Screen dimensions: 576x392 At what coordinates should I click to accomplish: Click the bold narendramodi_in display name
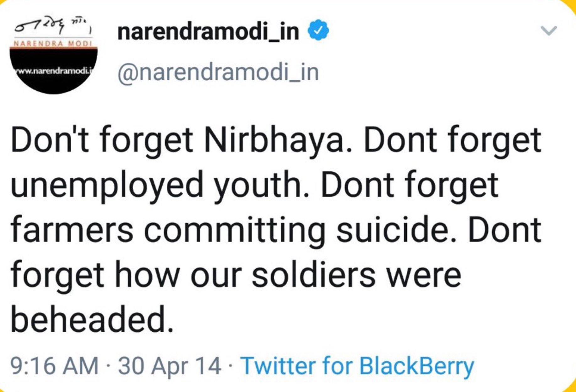pyautogui.click(x=208, y=31)
